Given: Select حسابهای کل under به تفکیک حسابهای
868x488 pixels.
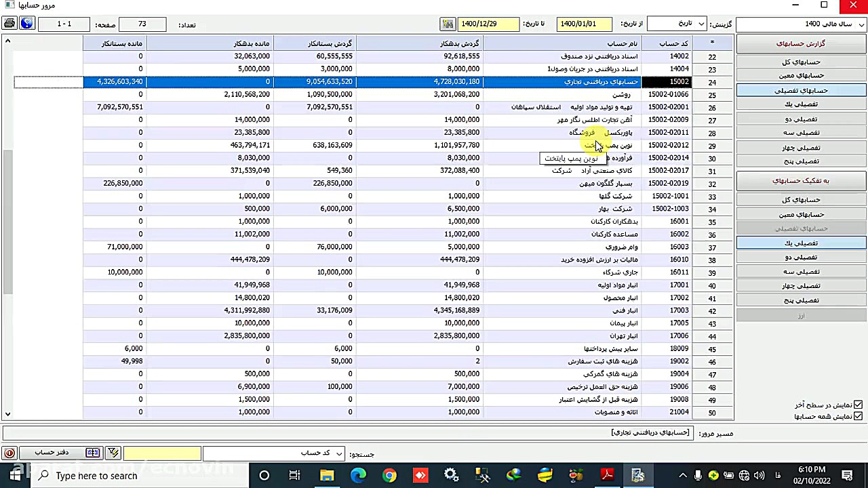Looking at the screenshot, I should coord(801,200).
